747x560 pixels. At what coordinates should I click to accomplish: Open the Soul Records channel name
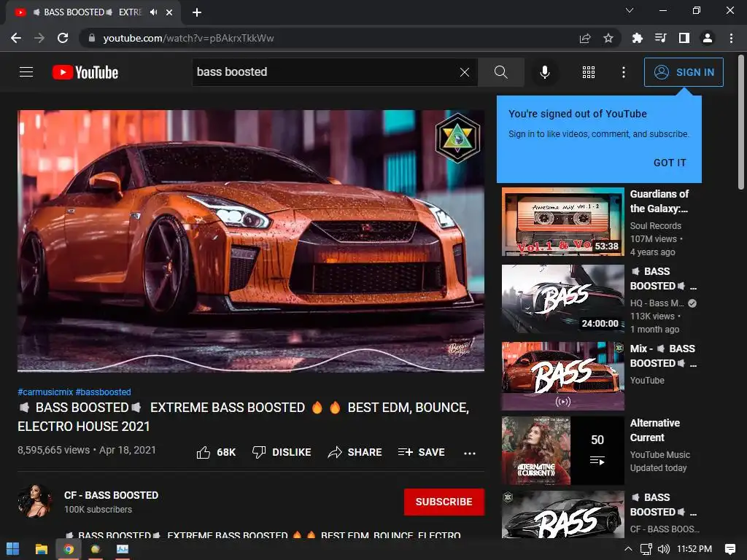pyautogui.click(x=656, y=226)
